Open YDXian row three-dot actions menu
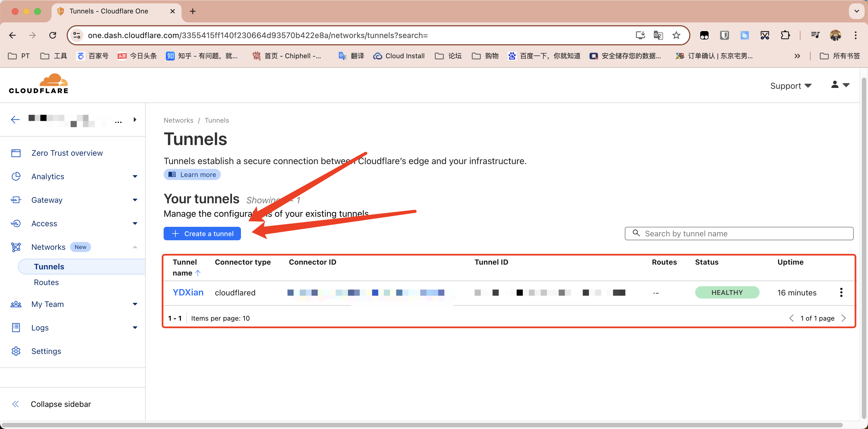Image resolution: width=868 pixels, height=429 pixels. tap(841, 293)
